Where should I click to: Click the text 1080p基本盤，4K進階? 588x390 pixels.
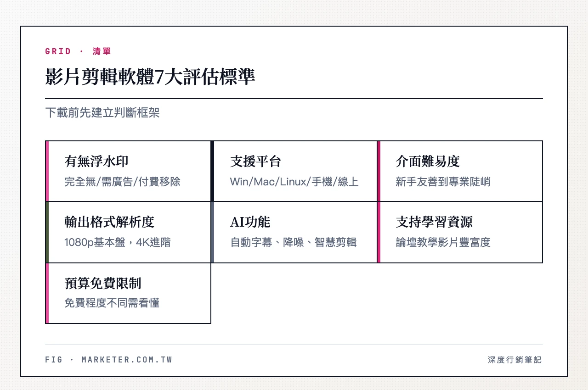(118, 242)
